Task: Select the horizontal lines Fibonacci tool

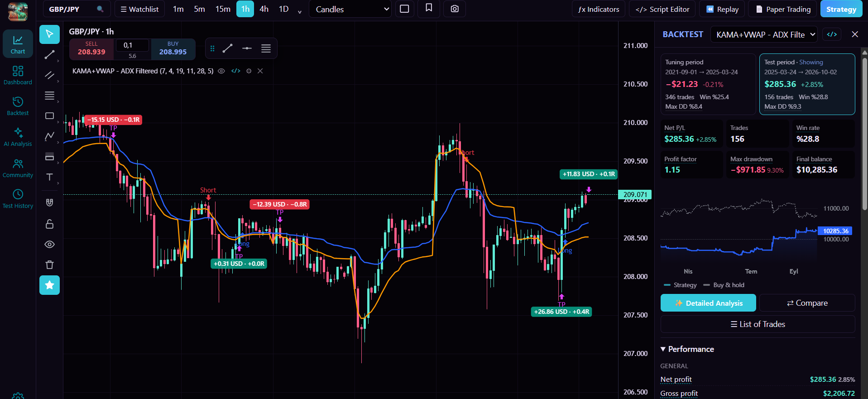Action: pos(49,96)
